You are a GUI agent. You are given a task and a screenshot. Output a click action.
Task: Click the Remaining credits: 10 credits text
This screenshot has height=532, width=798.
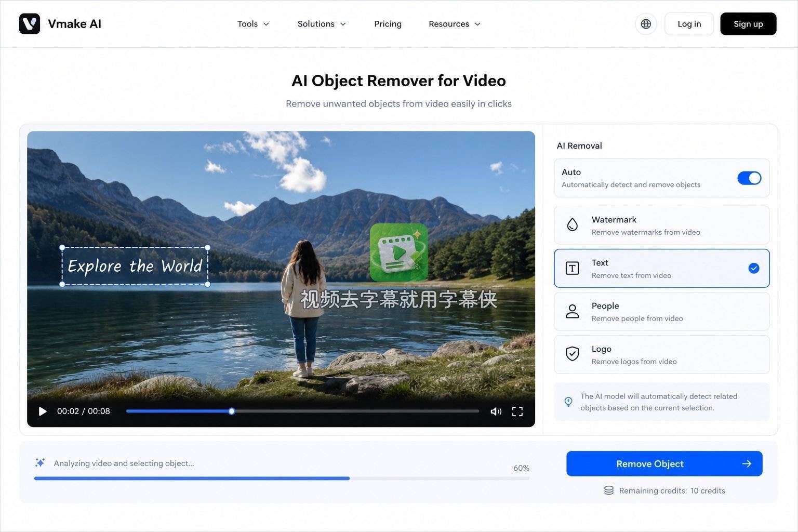672,490
